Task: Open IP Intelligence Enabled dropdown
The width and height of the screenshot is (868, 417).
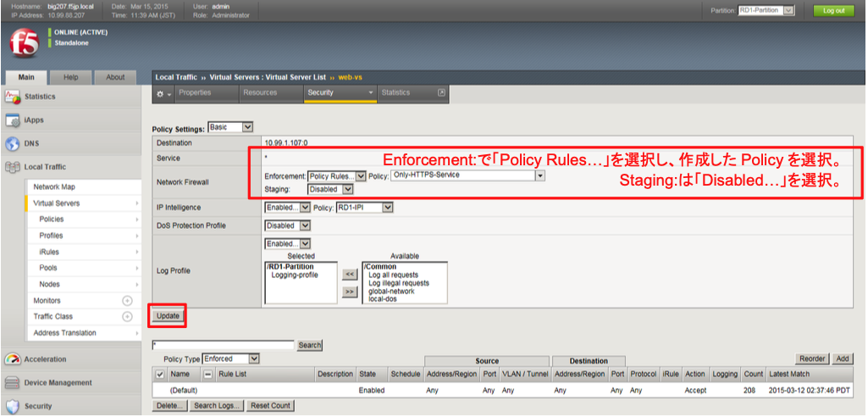Action: pyautogui.click(x=288, y=208)
